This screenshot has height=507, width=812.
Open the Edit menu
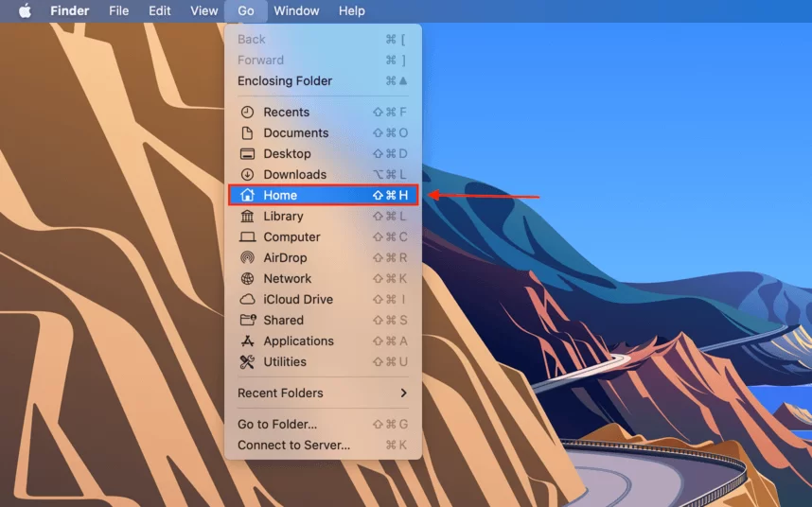click(160, 10)
